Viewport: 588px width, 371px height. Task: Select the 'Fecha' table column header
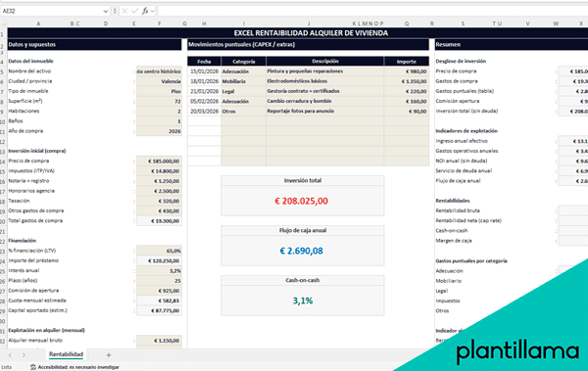click(204, 62)
